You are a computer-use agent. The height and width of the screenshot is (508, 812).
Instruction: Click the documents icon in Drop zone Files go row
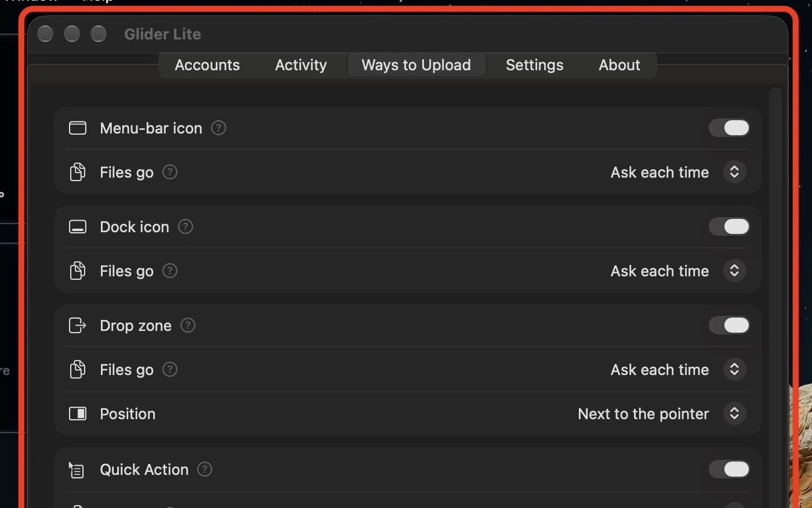pos(78,369)
